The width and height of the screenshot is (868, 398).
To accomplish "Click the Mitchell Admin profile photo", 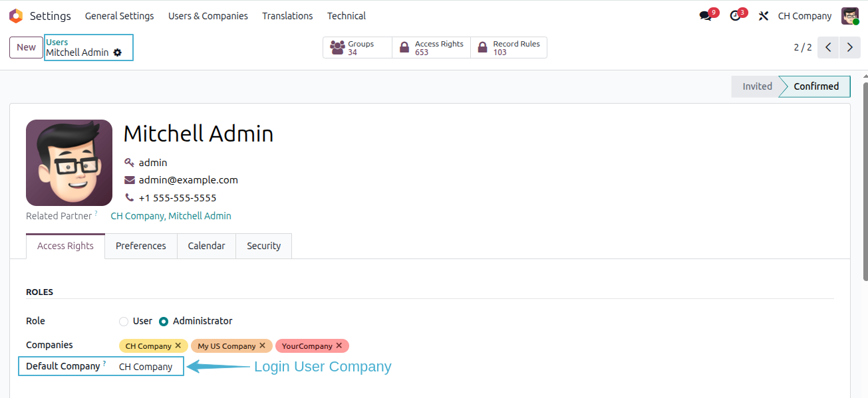I will click(69, 163).
